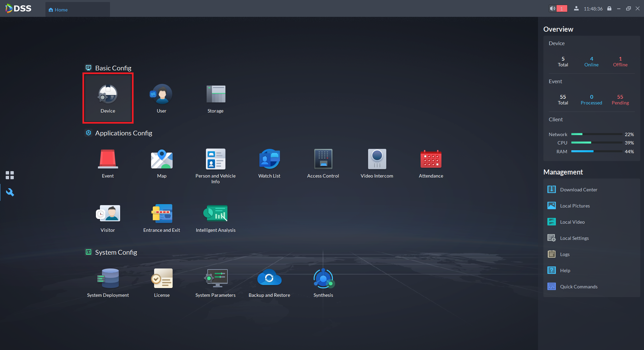Open the Intelligent Analysis module
This screenshot has width=644, height=350.
click(215, 217)
